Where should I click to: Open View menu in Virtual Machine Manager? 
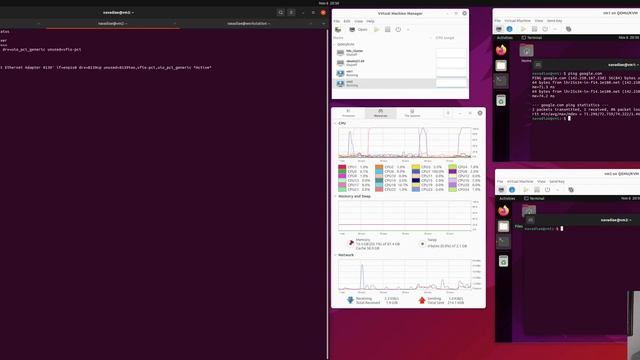359,21
